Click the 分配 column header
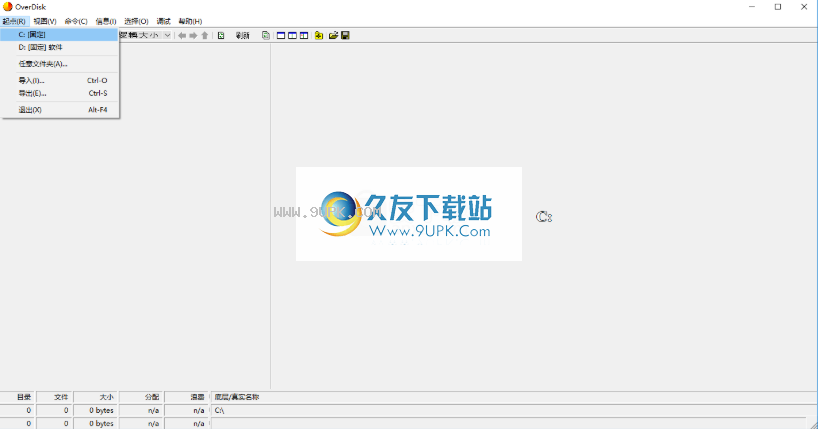Screen dimensions: 819x429 142,397
